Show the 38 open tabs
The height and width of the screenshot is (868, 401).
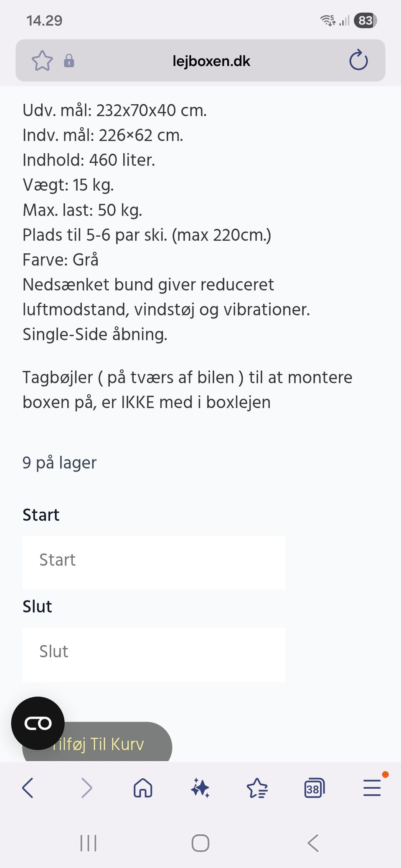coord(314,788)
